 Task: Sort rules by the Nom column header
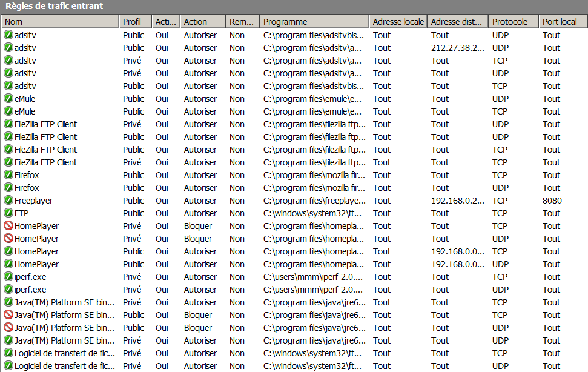pos(61,22)
